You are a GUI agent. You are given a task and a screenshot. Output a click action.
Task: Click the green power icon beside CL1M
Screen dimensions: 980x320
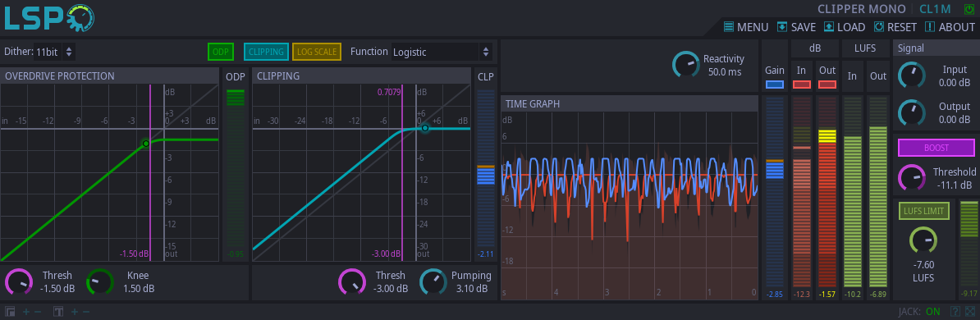click(969, 9)
